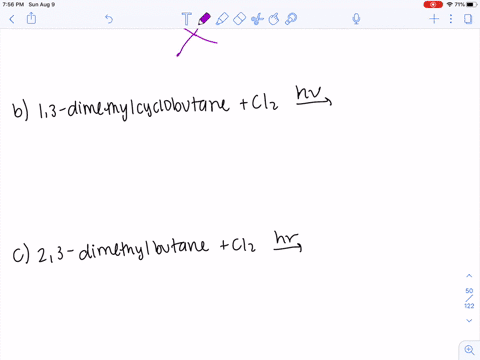
Task: Open the zoom magnifier button
Action: tap(469, 350)
